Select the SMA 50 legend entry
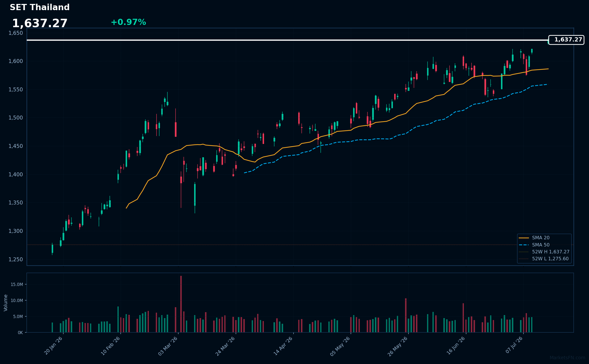The image size is (589, 364). coord(534,245)
